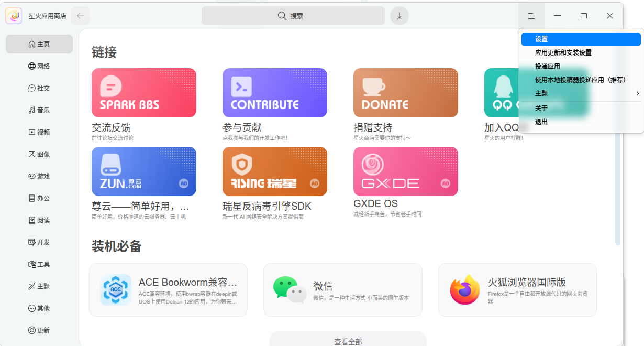This screenshot has height=346, width=644.
Task: Click the vertical scrollbar on the page
Action: click(618, 189)
